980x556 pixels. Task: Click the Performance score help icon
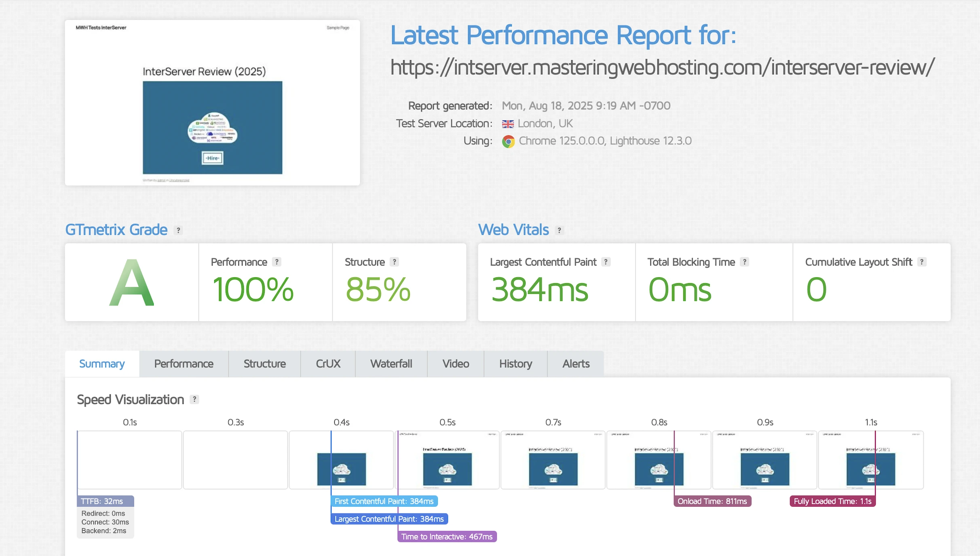tap(277, 262)
